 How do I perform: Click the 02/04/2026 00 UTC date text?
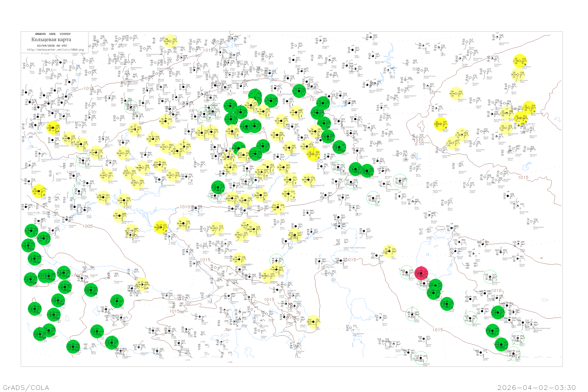click(x=52, y=46)
